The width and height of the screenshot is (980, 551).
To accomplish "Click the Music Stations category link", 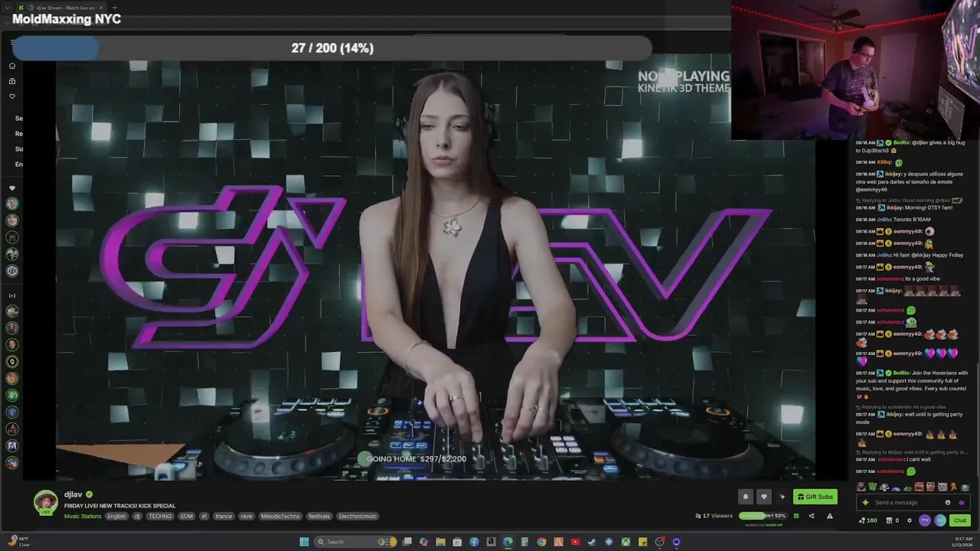I will (x=83, y=517).
